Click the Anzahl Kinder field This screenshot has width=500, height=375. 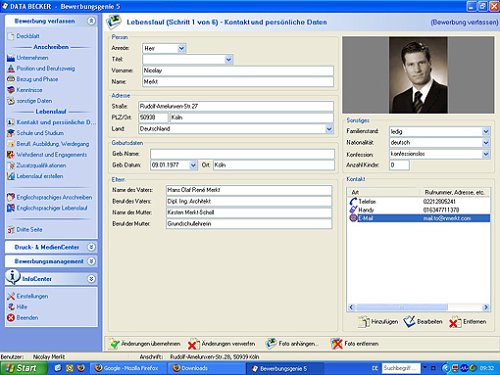tap(399, 165)
